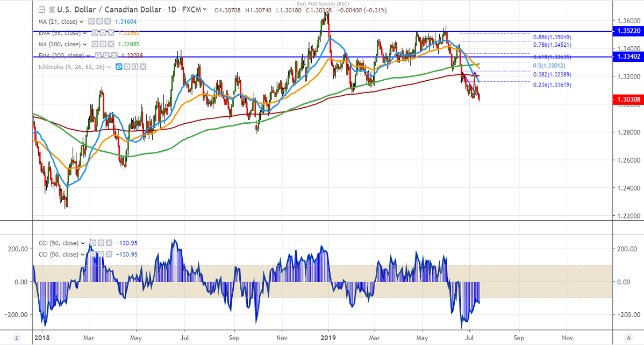644x345 pixels.
Task: Select the 0.236(1.31619) Fibonacci level label
Action: tap(552, 85)
